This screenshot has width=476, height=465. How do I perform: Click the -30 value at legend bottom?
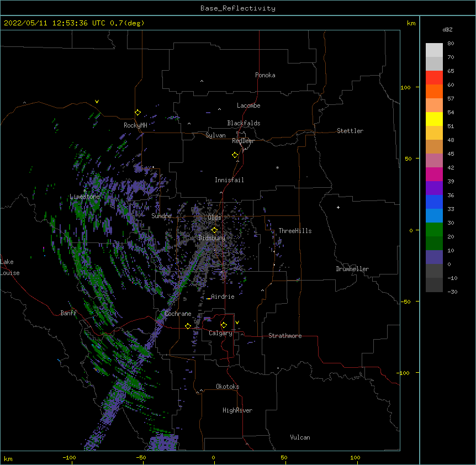point(452,292)
